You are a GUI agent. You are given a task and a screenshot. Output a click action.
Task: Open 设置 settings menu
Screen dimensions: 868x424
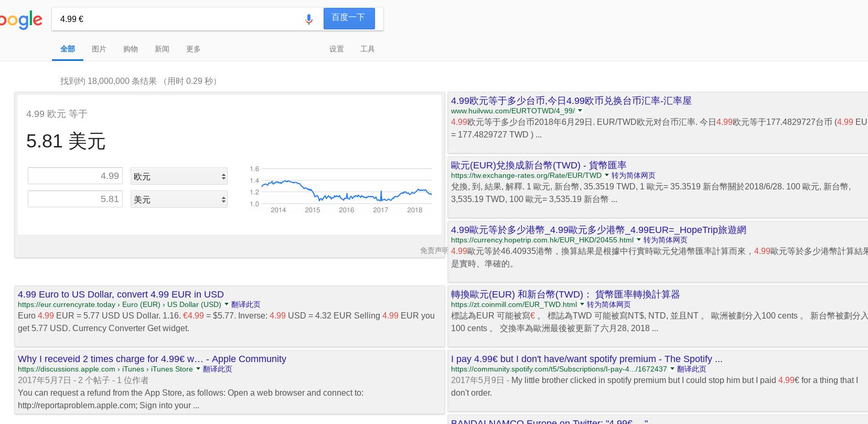pos(337,49)
